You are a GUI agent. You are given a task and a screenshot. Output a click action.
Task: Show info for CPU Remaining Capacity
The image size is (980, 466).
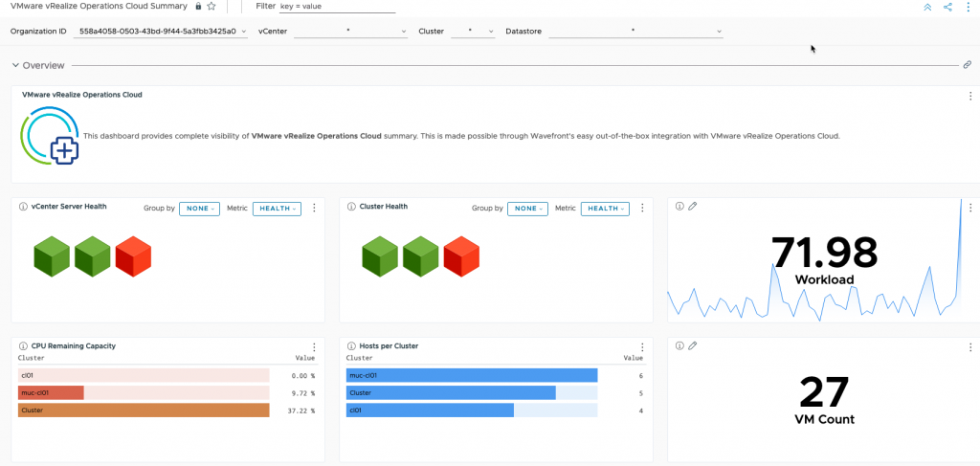click(23, 346)
